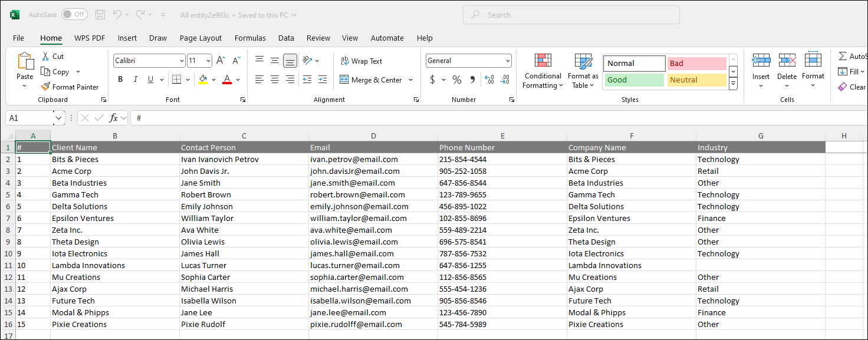868x340 pixels.
Task: Select the cell containing Epsilon Ventures in column B
Action: [115, 218]
